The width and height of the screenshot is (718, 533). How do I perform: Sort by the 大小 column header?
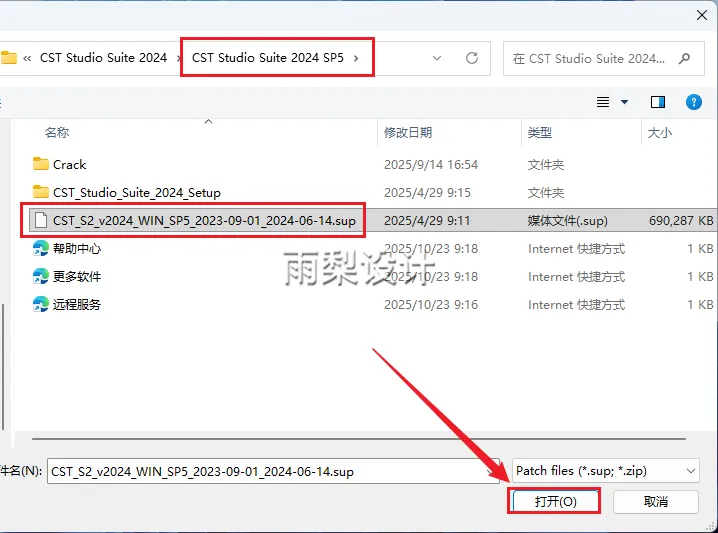tap(660, 133)
